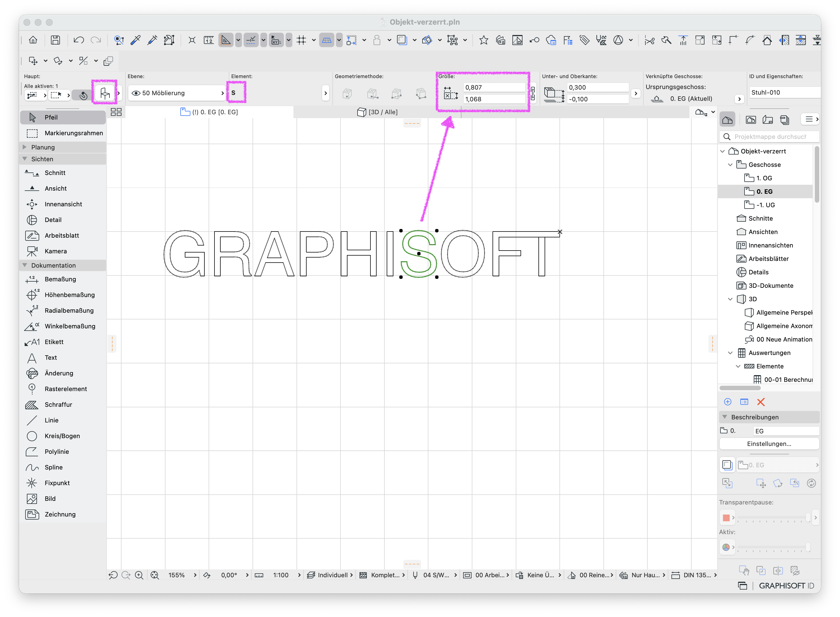Select the Etikett label tool
The width and height of the screenshot is (840, 617).
(63, 342)
